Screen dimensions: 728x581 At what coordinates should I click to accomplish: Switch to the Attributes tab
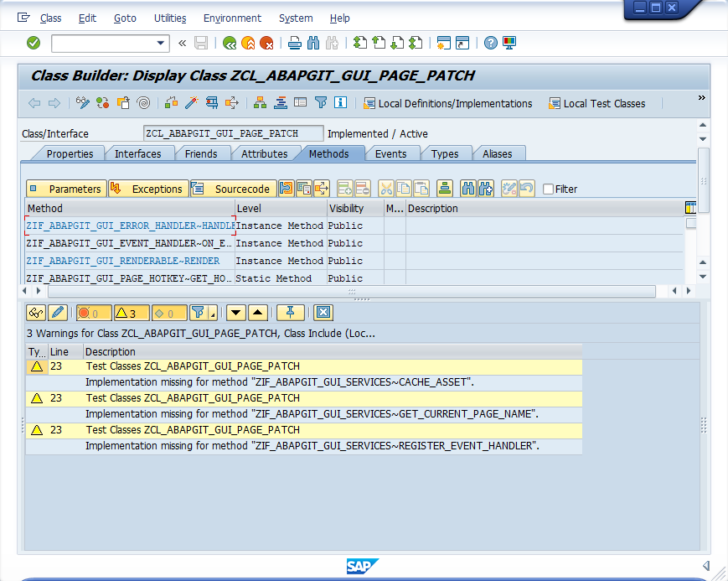[264, 154]
